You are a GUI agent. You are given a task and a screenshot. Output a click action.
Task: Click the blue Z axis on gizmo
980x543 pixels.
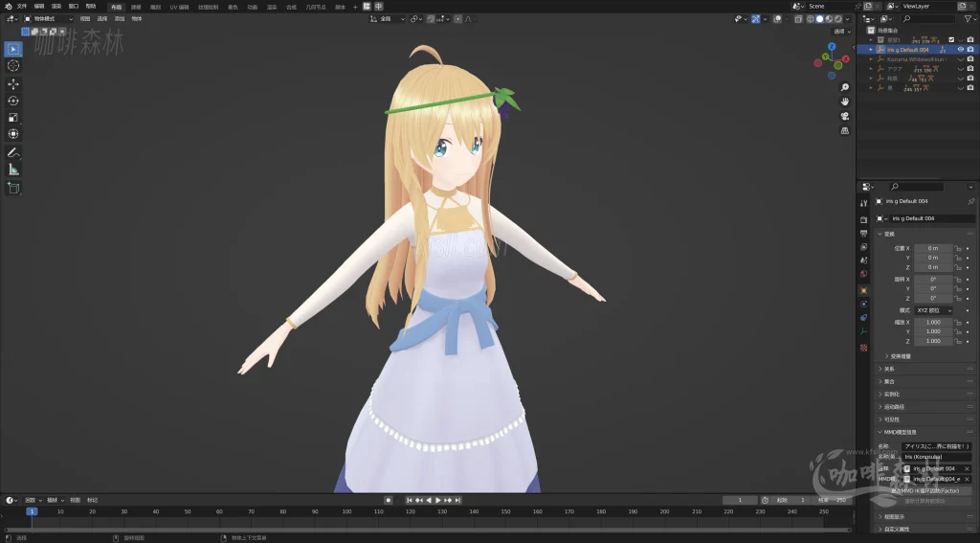(x=832, y=46)
